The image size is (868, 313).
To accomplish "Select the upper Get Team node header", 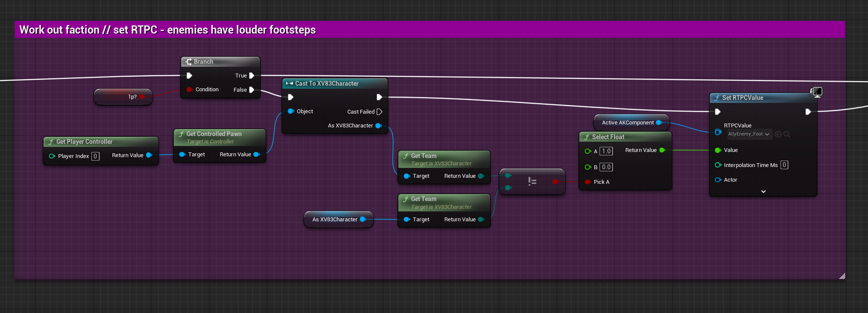I will 444,159.
